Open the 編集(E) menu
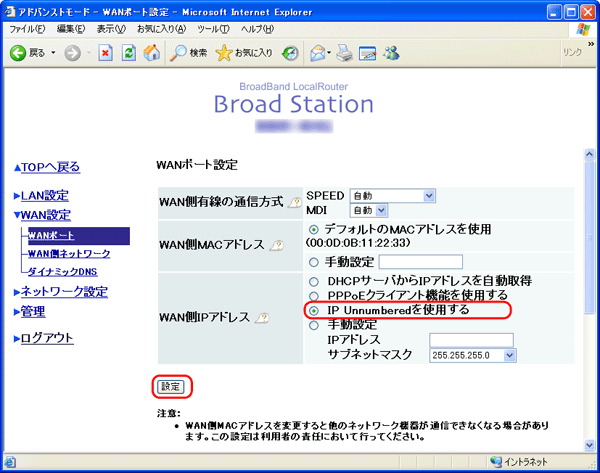Screen dimensions: 600x473 click(x=71, y=29)
